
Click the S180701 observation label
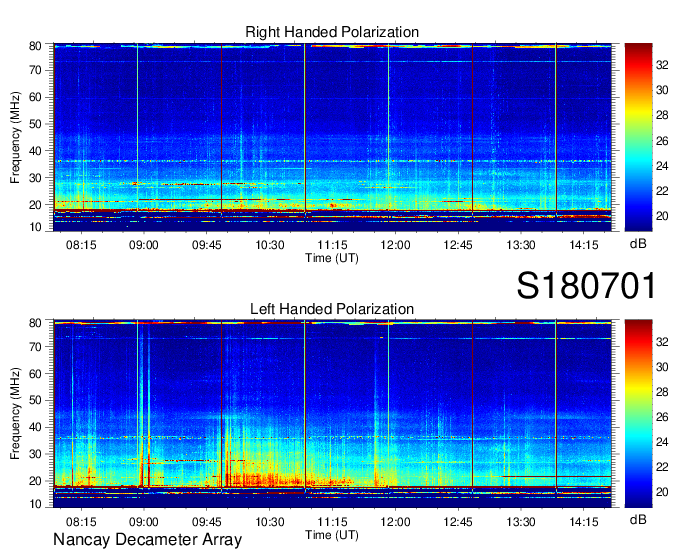[586, 286]
